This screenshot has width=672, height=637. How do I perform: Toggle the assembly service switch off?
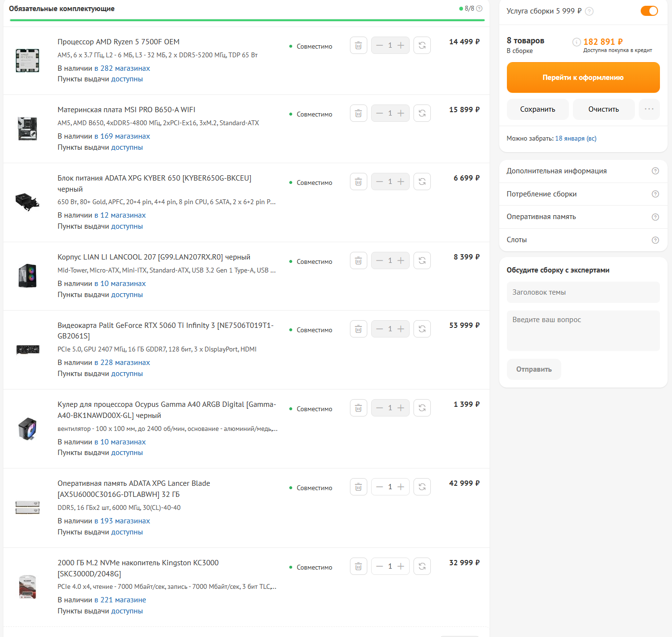tap(649, 11)
